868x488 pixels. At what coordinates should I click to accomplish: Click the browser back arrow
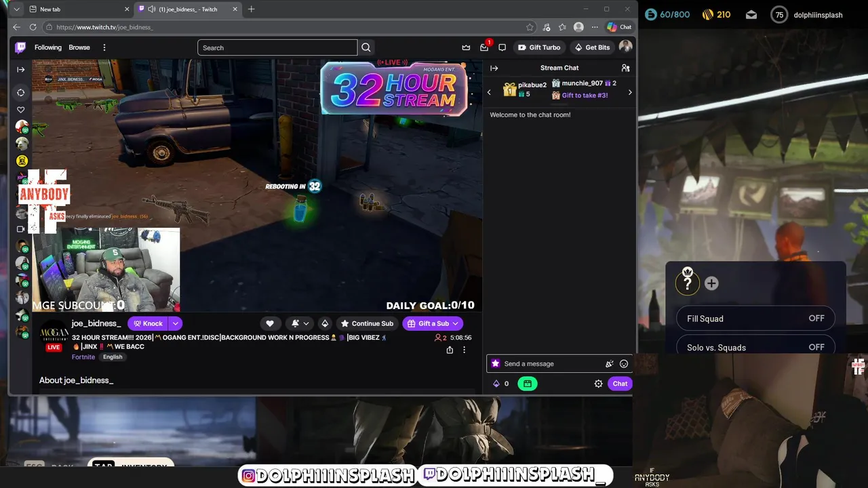(16, 27)
